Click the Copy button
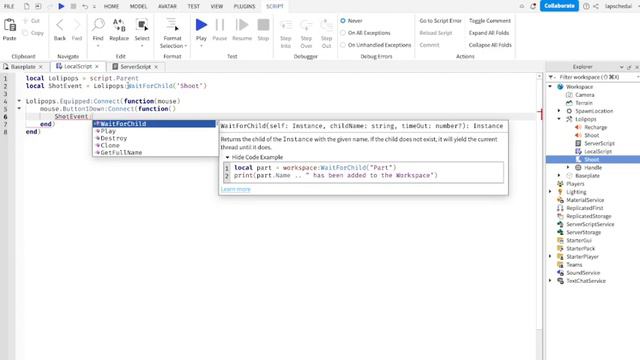Screen dimensions: 640x360 (33, 33)
